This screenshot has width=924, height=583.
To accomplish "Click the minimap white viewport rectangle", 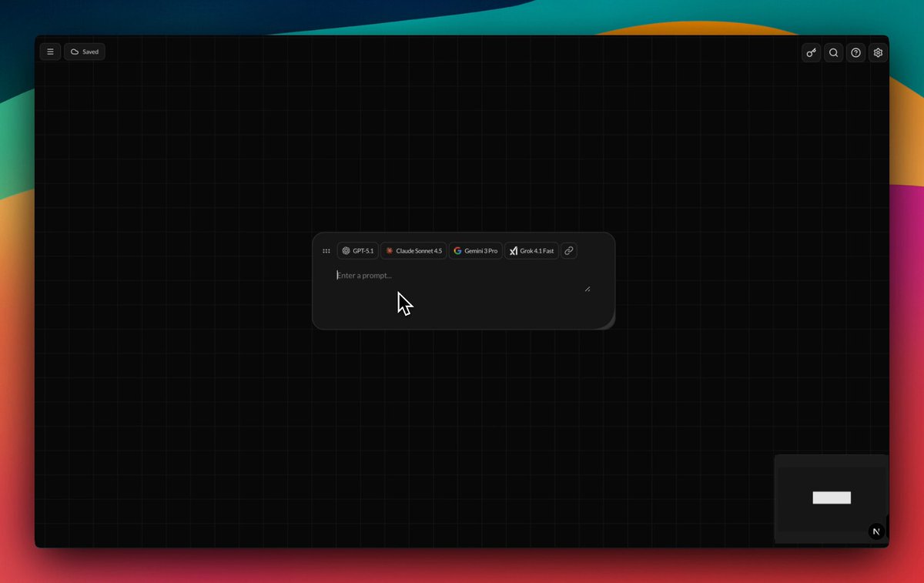I will click(832, 498).
